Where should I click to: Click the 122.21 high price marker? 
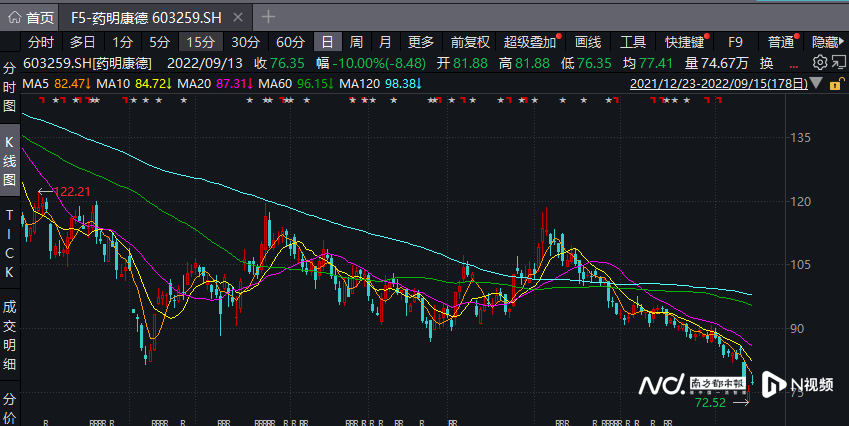pos(71,192)
